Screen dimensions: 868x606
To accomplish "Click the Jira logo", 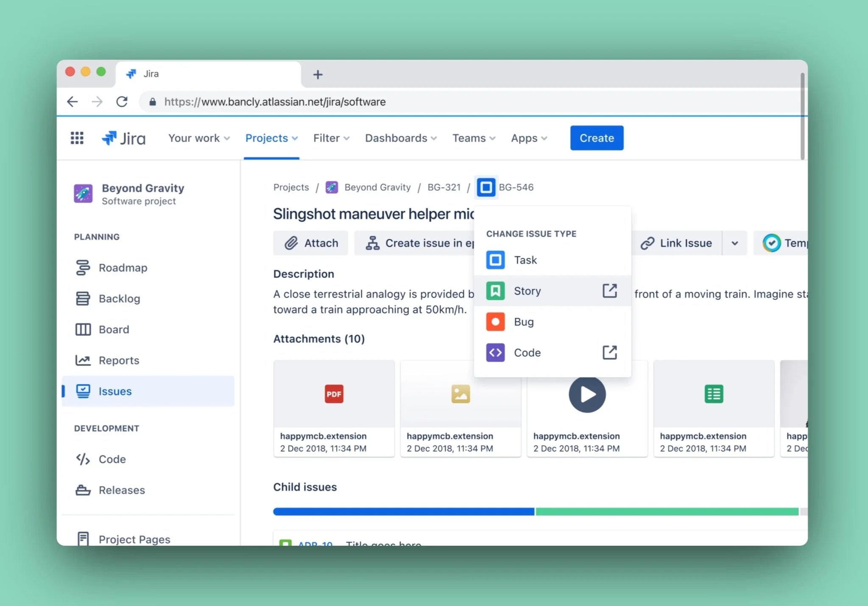I will 123,138.
